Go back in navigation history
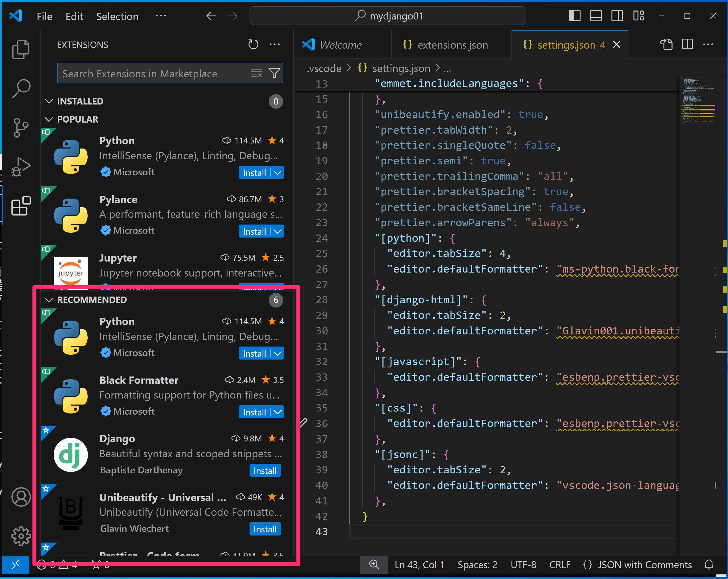 211,16
